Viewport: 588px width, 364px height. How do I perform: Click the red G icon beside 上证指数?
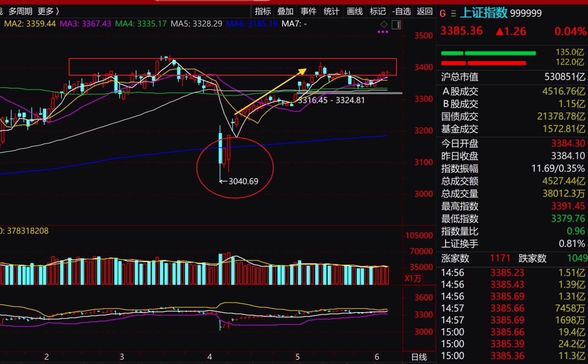(x=443, y=13)
